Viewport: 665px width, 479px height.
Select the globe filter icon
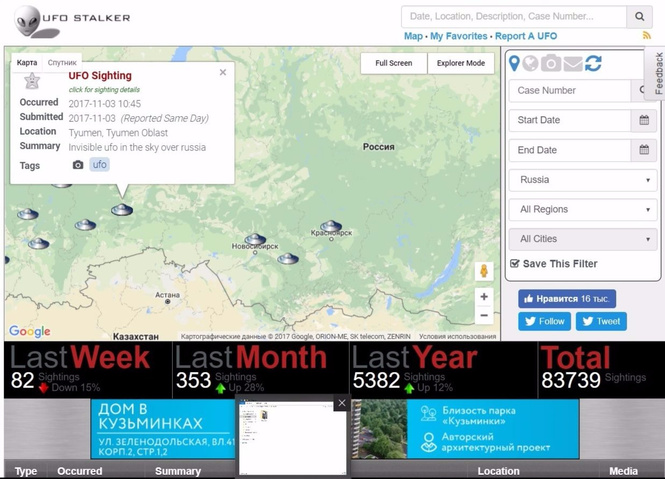tap(530, 63)
